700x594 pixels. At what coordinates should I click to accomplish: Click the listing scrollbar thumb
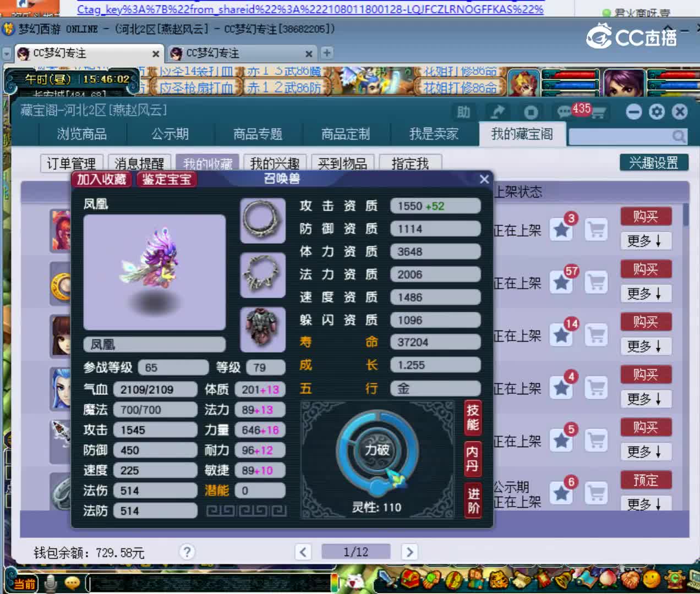click(686, 214)
